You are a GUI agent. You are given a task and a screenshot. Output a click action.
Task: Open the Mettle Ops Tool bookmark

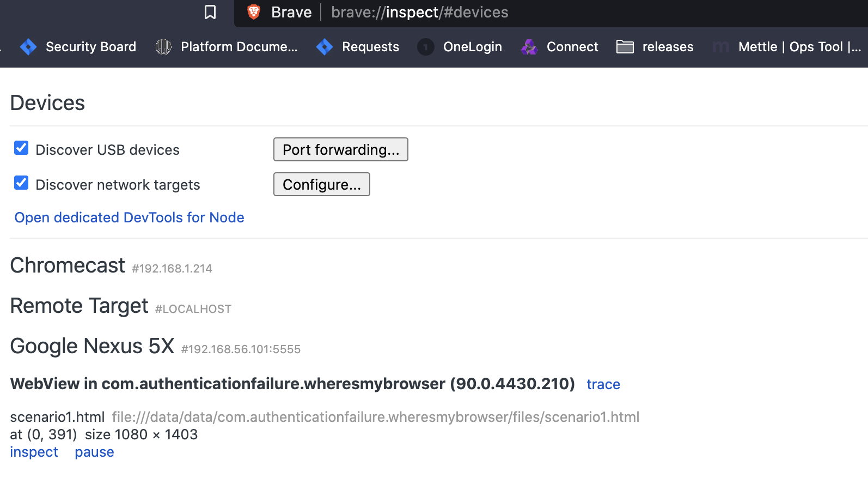click(x=787, y=47)
